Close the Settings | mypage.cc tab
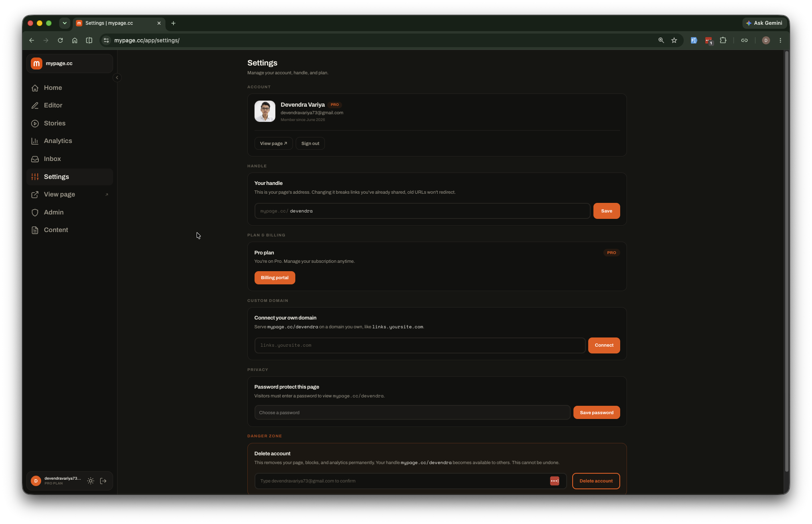The image size is (812, 524). [x=159, y=23]
